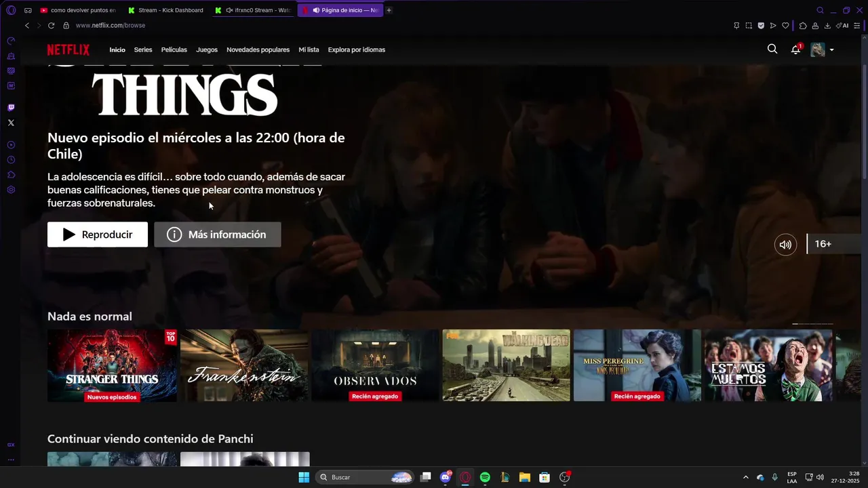Viewport: 868px width, 488px height.
Task: Open the Series section
Action: (143, 49)
